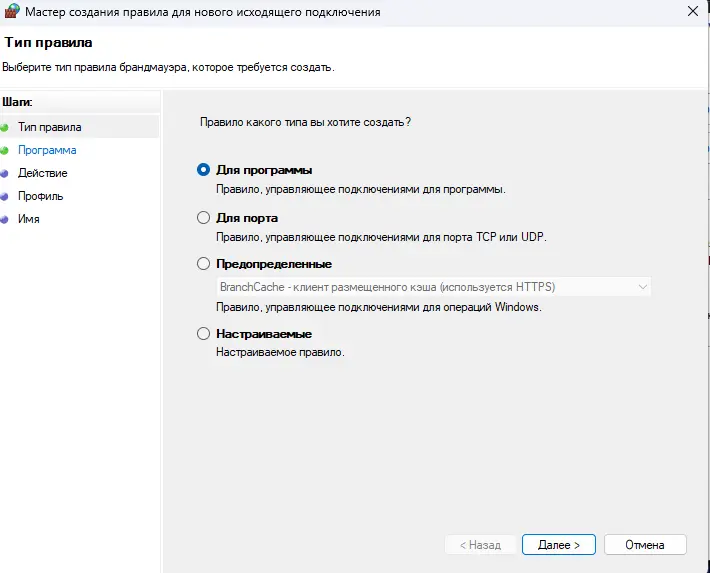This screenshot has width=710, height=573.
Task: Click the green bullet beside Тип правила
Action: click(4, 127)
